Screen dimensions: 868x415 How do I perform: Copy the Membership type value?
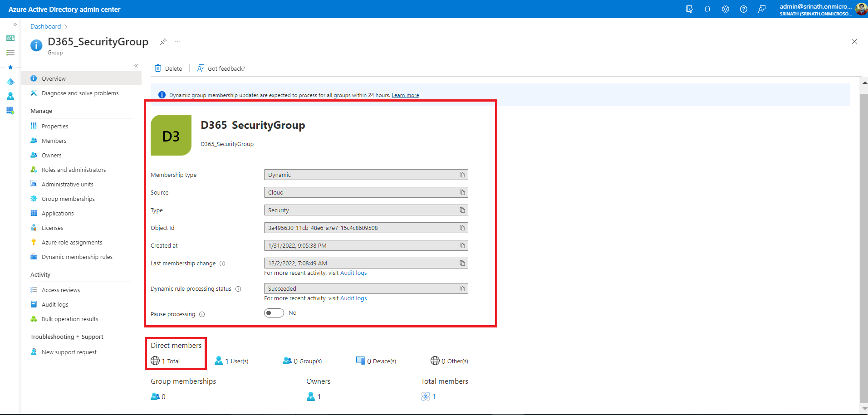[x=462, y=175]
